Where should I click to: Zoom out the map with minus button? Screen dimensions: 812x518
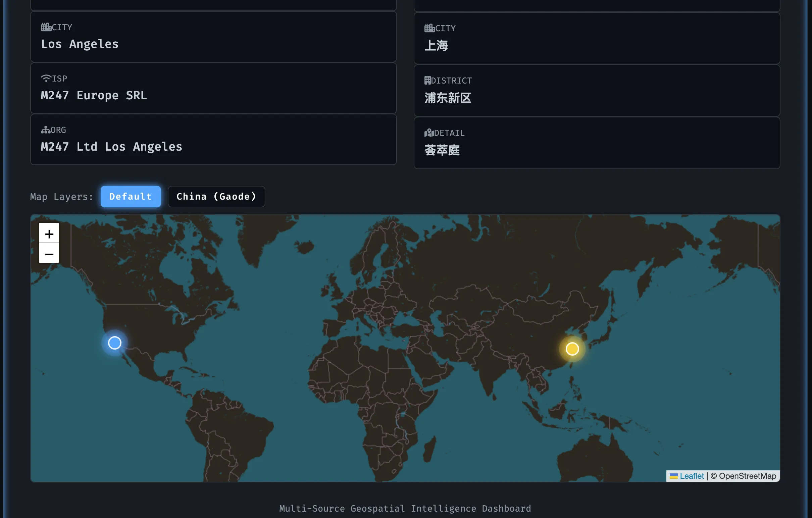click(49, 254)
